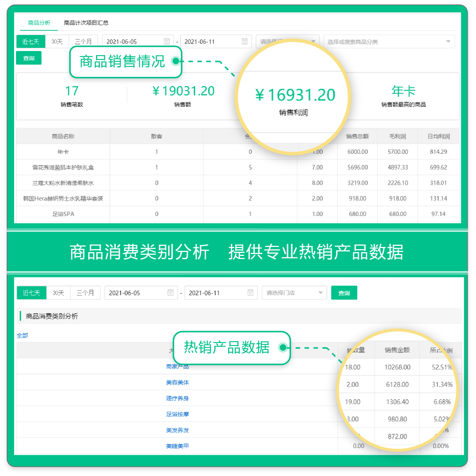Switch to 商品分析 tab
This screenshot has width=476, height=476.
click(x=39, y=23)
